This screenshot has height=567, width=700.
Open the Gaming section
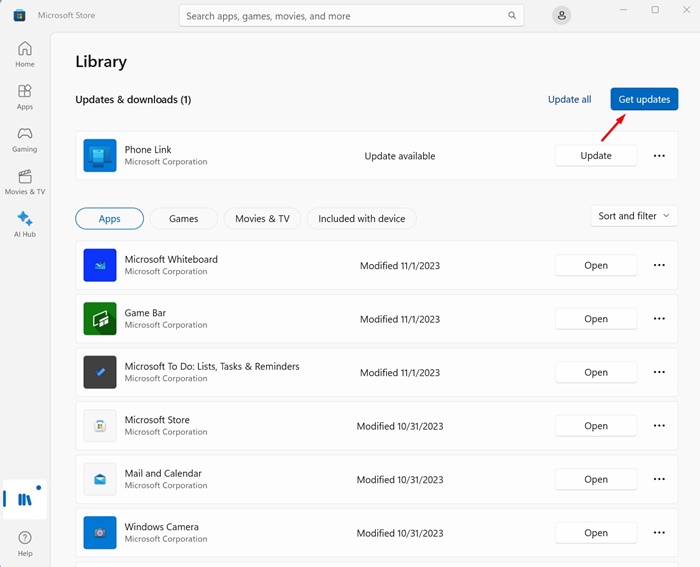[x=25, y=139]
